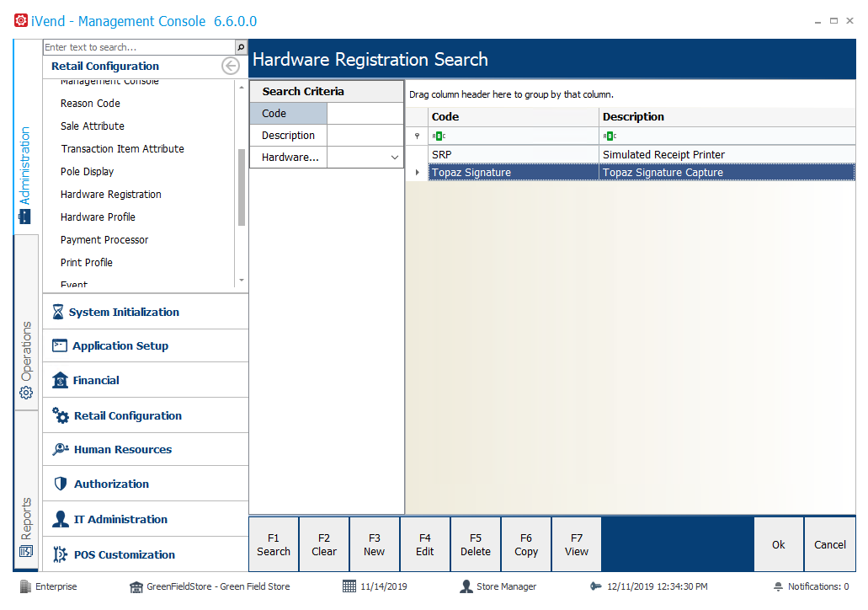This screenshot has height=610, width=868.
Task: Click the Description column filter ABC icon
Action: coord(610,136)
